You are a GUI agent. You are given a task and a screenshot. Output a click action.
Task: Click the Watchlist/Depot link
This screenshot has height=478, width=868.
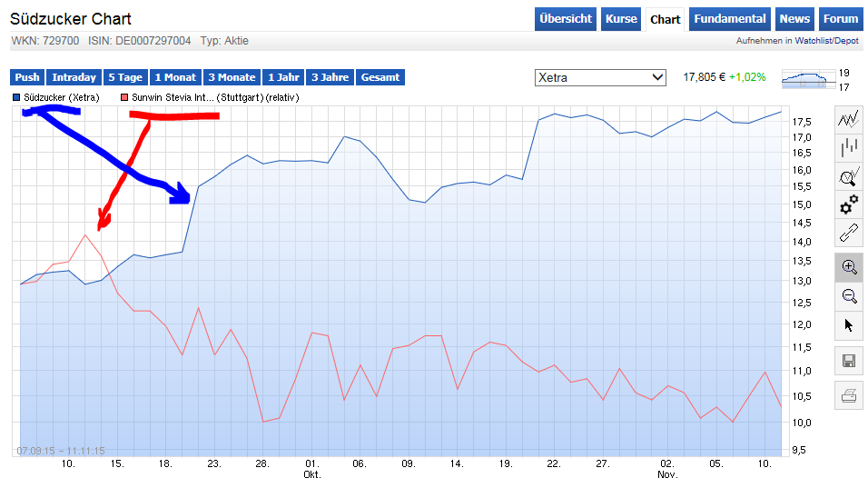(826, 41)
